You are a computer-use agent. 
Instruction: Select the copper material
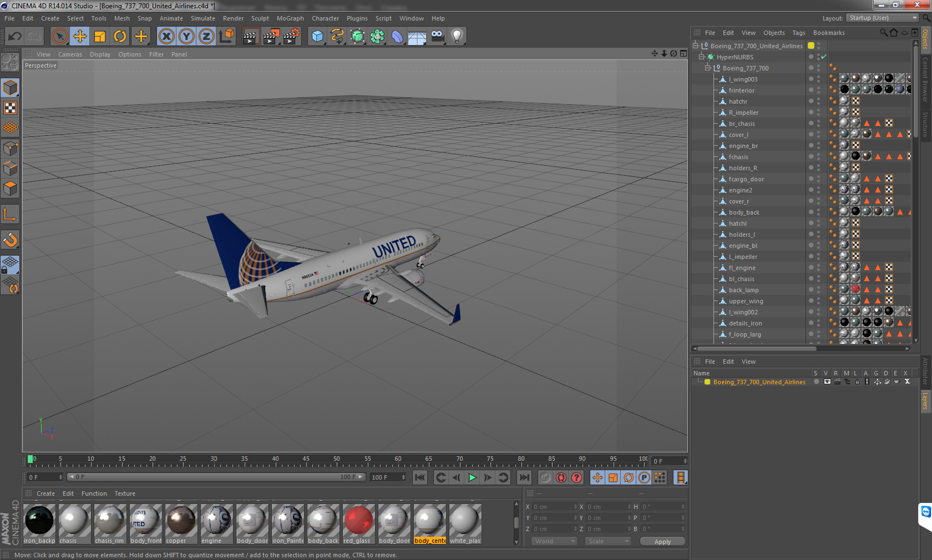(x=181, y=524)
